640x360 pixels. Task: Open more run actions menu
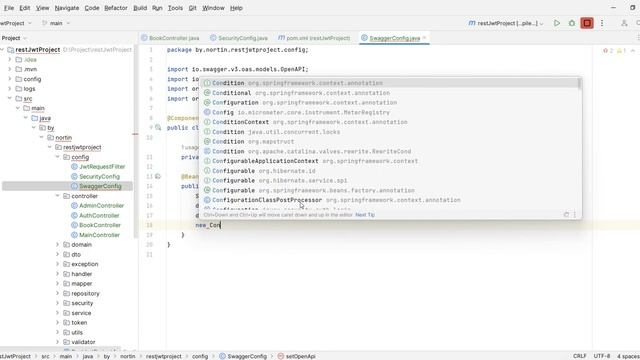(x=602, y=23)
